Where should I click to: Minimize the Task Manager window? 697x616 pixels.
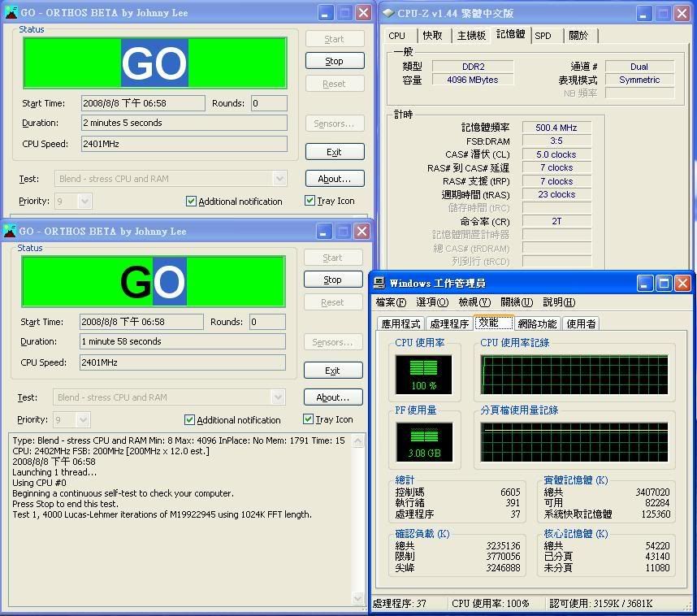644,283
